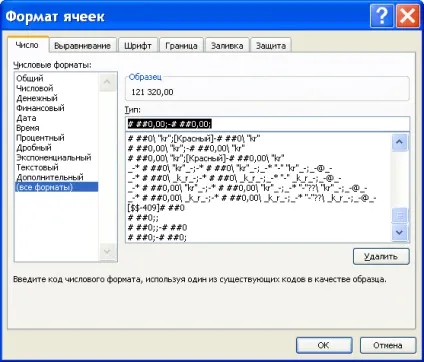This screenshot has height=362, width=424.
Task: Click into the Тип format code field
Action: click(x=267, y=124)
